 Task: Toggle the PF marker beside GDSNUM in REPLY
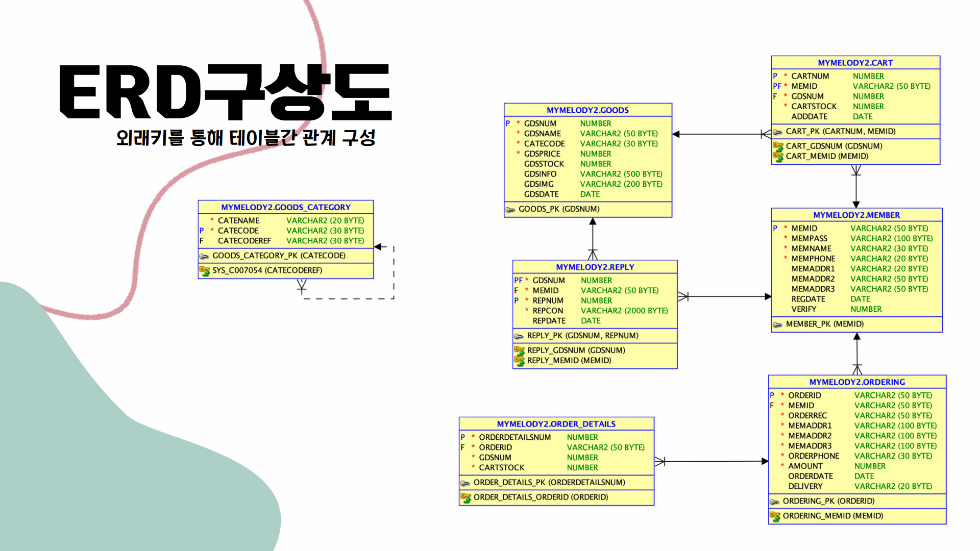click(x=519, y=280)
